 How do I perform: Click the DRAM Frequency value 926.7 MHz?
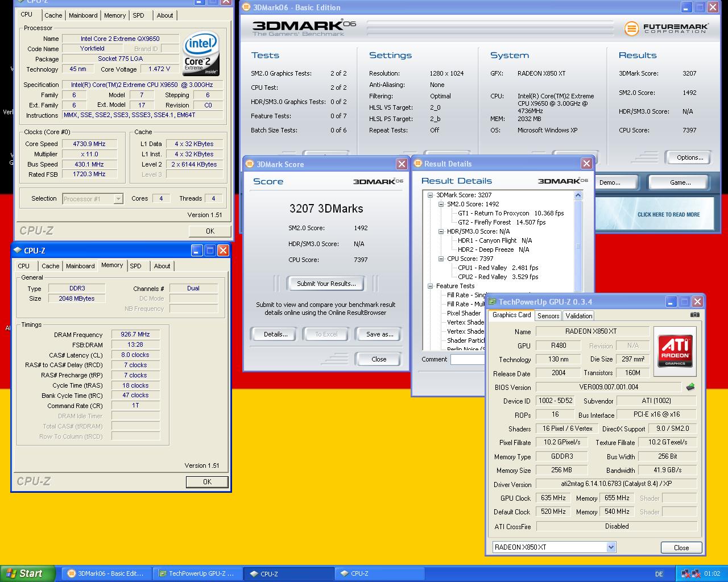(135, 334)
